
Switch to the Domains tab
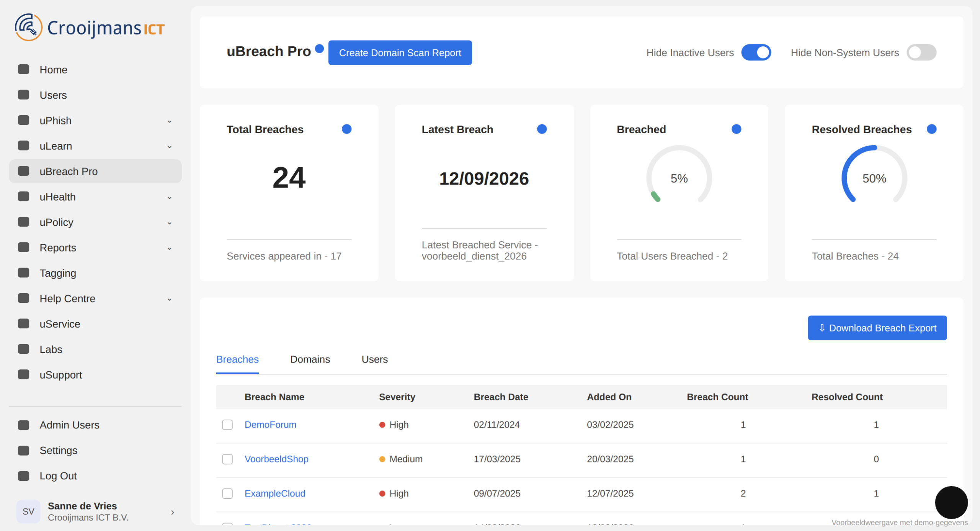click(310, 359)
